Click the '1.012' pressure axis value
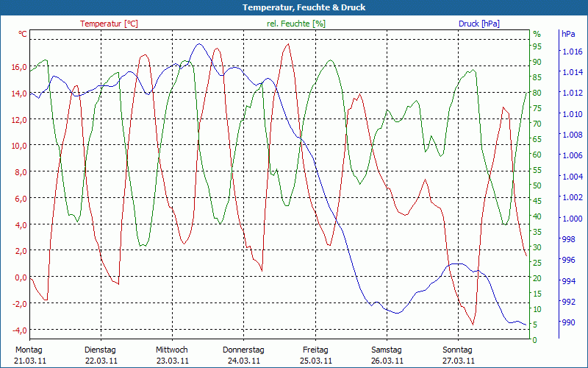 (x=573, y=93)
